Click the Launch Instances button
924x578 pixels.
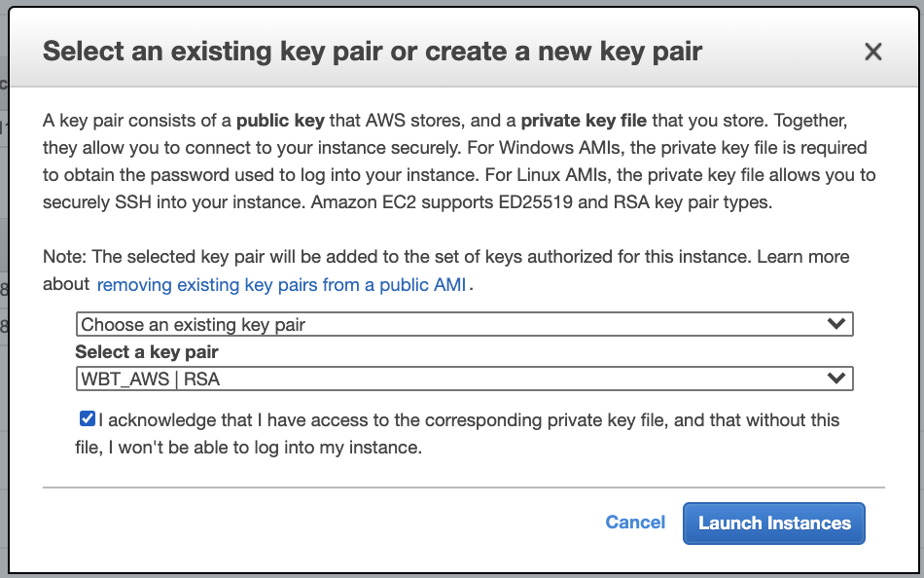pyautogui.click(x=774, y=523)
